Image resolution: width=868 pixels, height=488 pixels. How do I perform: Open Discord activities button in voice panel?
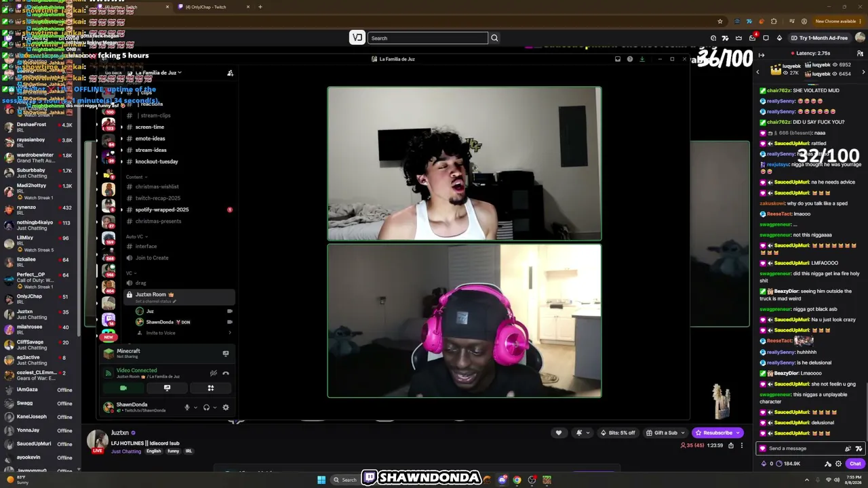211,388
